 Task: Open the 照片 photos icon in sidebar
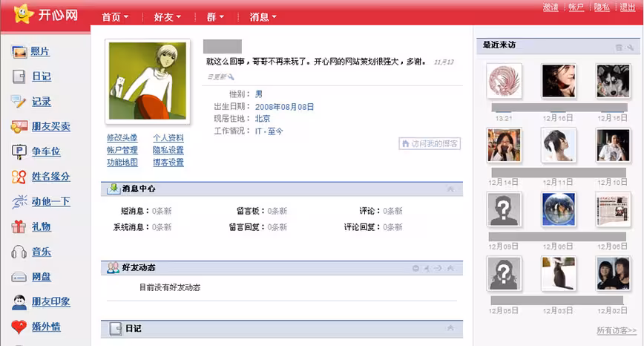(19, 52)
